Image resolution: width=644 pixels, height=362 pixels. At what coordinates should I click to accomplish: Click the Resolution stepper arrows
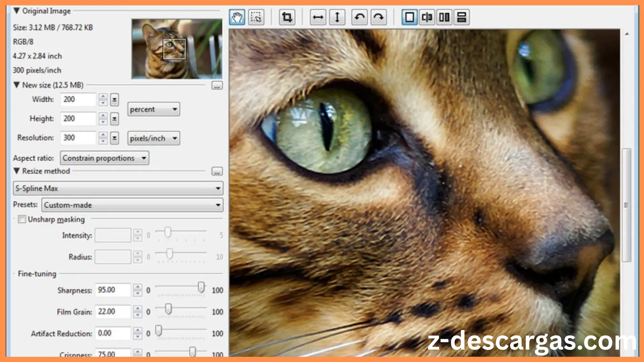pos(103,138)
